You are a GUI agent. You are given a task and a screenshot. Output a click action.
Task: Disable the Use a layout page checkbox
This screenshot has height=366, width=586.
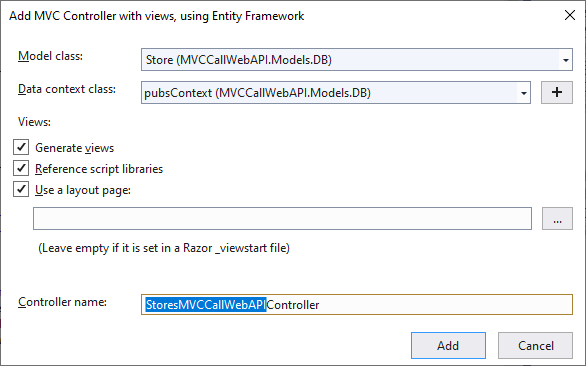21,189
